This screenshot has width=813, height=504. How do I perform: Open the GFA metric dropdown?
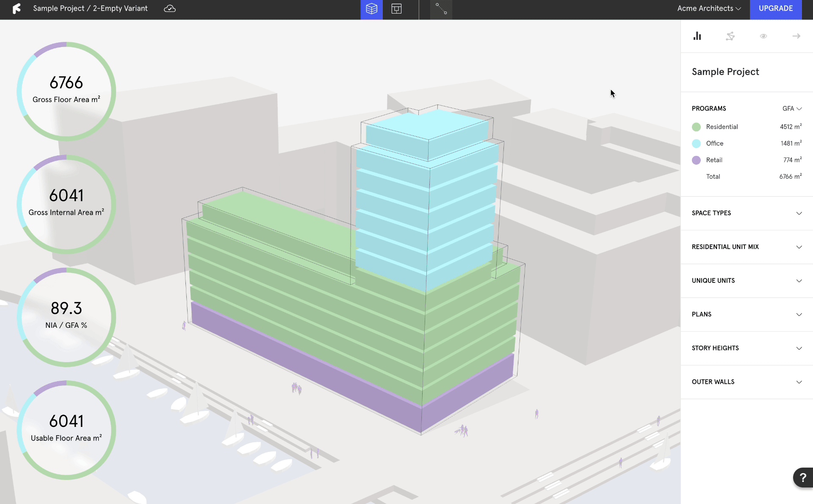[792, 108]
